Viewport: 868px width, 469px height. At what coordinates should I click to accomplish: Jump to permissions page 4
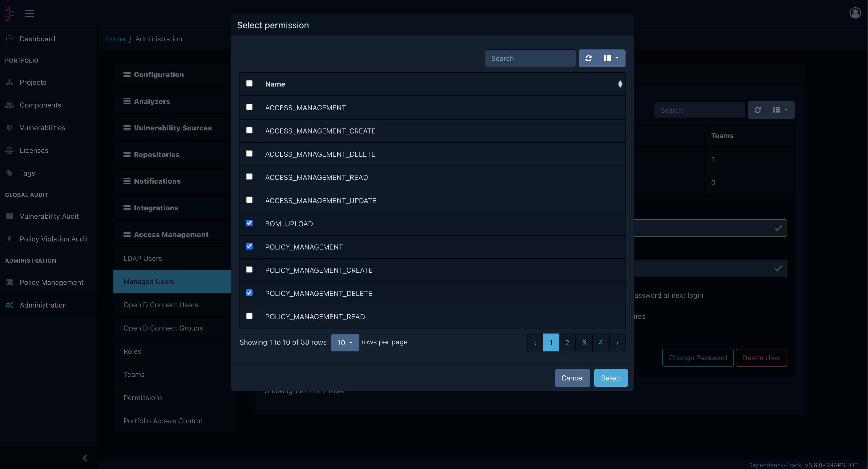click(601, 342)
